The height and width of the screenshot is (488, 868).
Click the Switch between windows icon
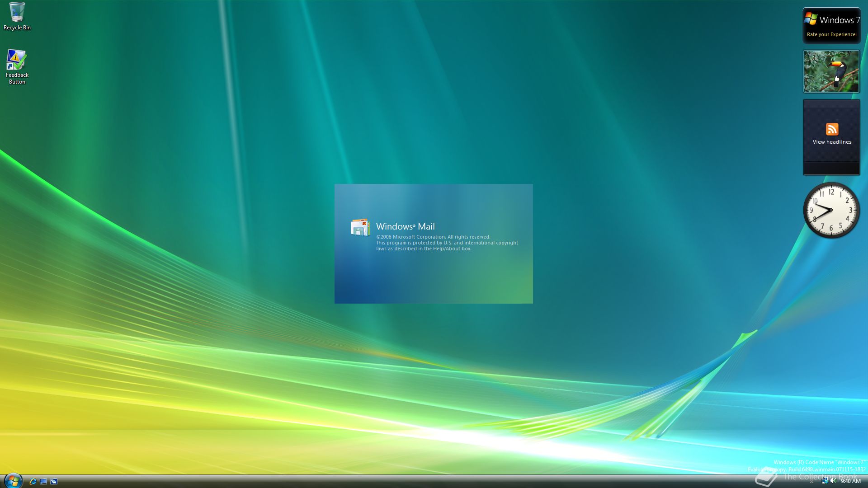point(54,481)
